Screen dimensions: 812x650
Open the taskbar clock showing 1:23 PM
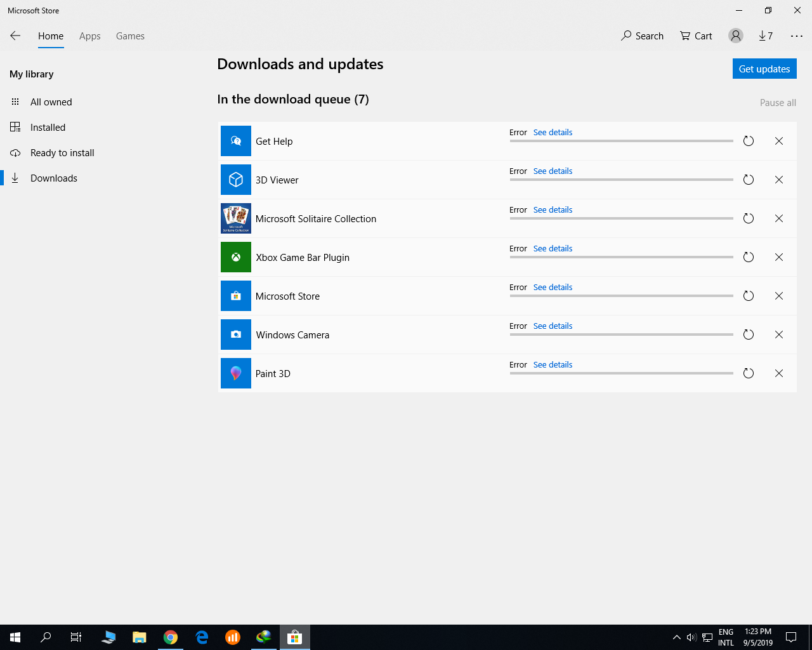[x=758, y=637]
